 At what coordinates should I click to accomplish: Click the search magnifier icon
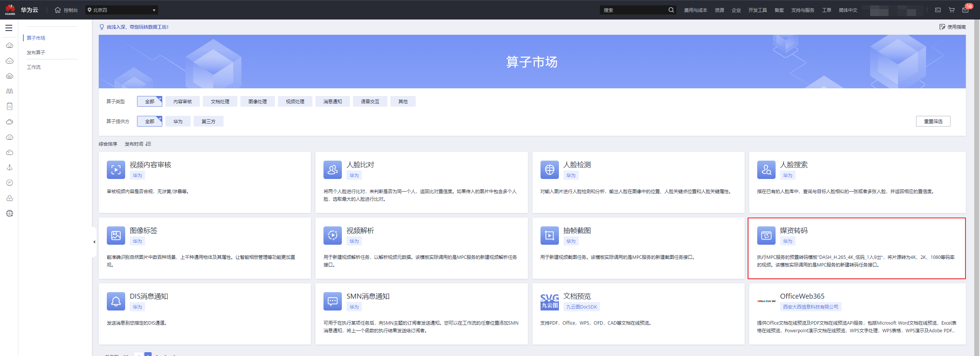(671, 10)
